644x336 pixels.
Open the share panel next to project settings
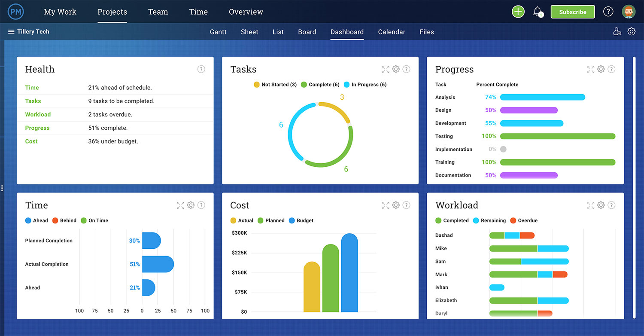pos(617,31)
